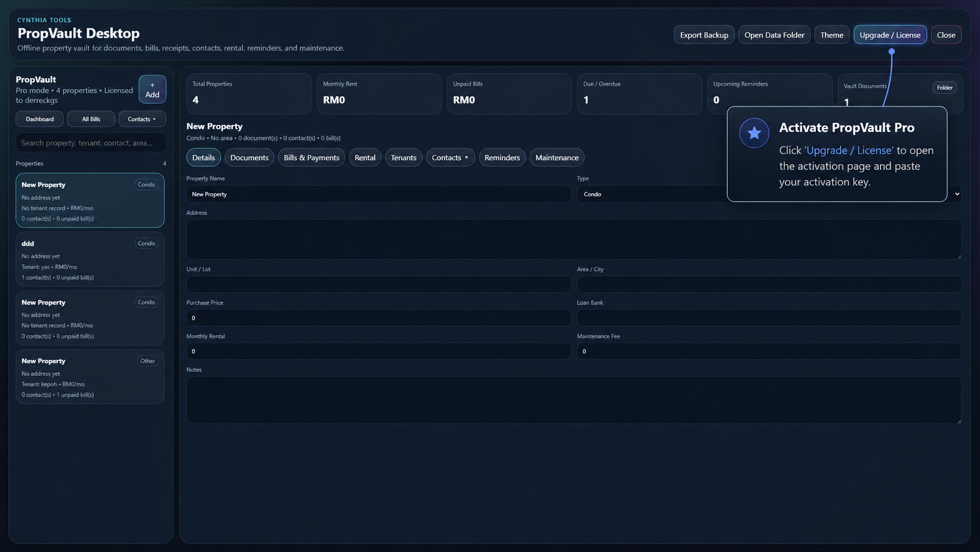Open the Details tab
This screenshot has width=980, height=552.
click(x=203, y=157)
